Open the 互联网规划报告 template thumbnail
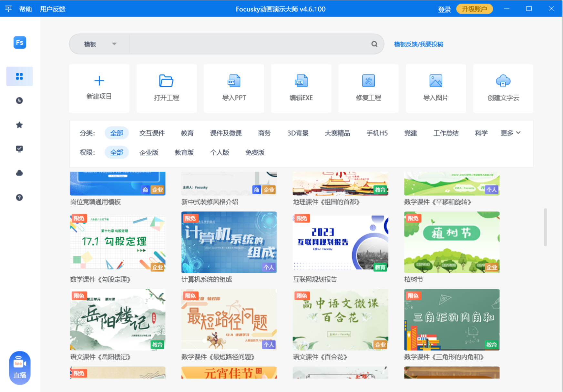The height and width of the screenshot is (392, 563). [x=340, y=242]
